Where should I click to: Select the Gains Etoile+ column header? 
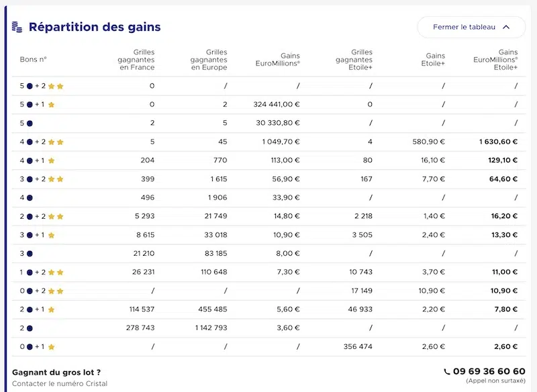[x=433, y=60]
